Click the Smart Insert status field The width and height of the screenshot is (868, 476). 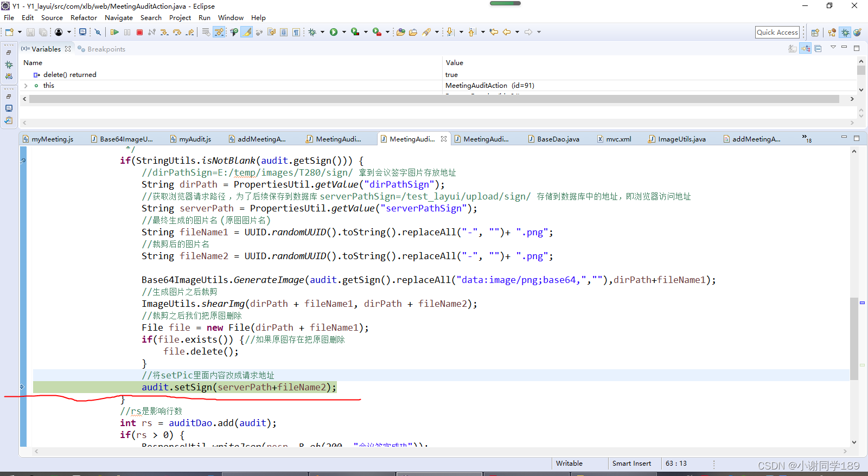(x=631, y=464)
